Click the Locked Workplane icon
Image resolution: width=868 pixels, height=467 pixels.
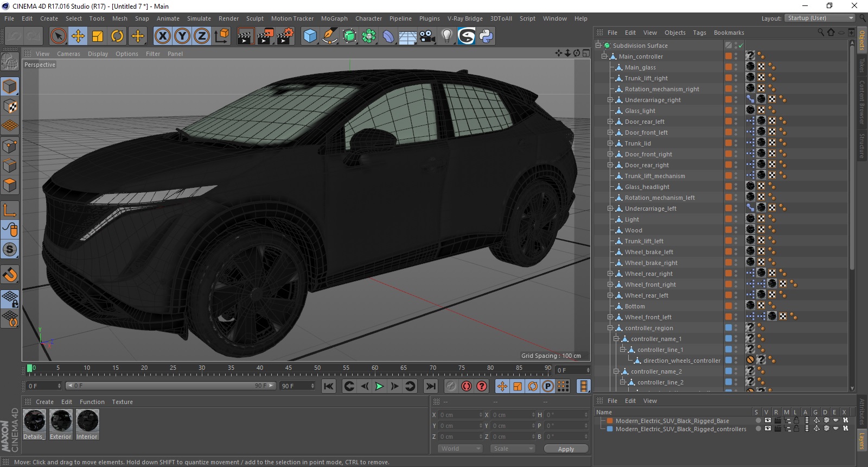10,299
